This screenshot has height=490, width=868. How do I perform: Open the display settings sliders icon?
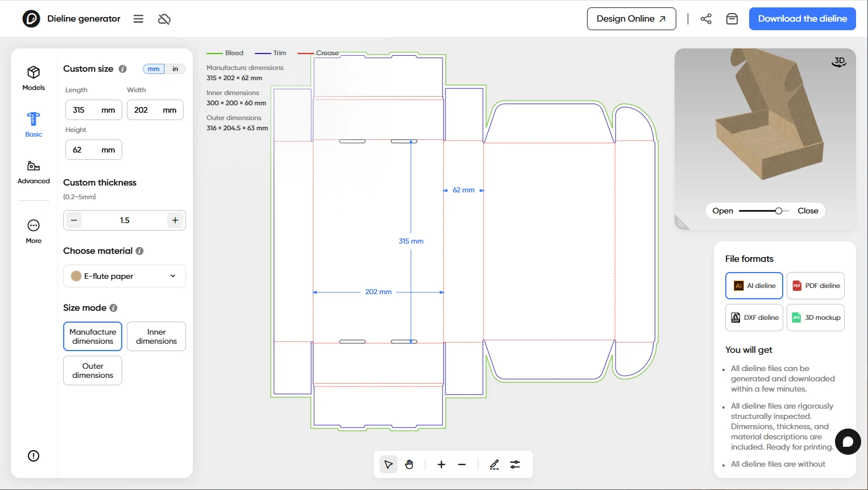[x=515, y=465]
